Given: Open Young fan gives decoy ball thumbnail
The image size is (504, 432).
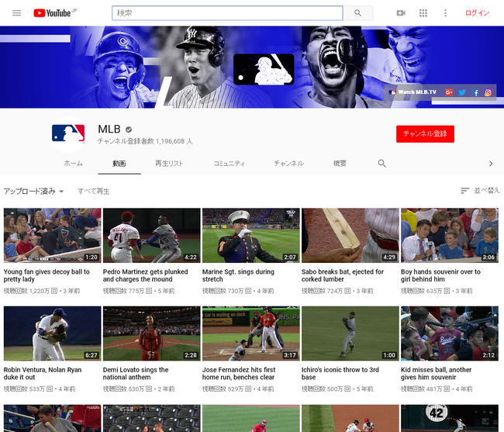Looking at the screenshot, I should click(53, 235).
